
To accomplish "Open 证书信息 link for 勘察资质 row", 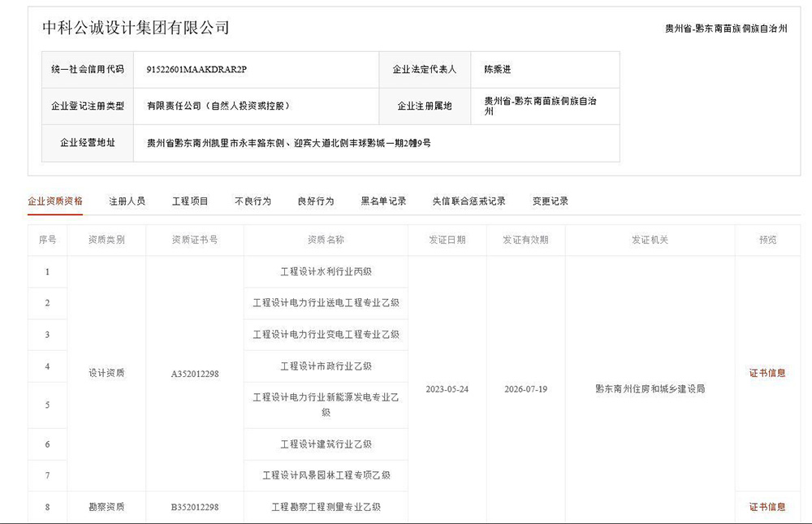I will point(767,507).
